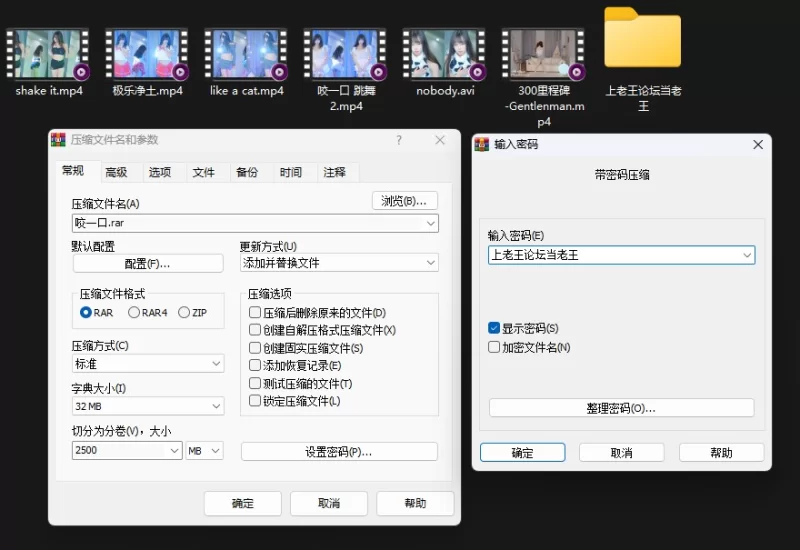Click the 整理密码 button

(x=621, y=408)
